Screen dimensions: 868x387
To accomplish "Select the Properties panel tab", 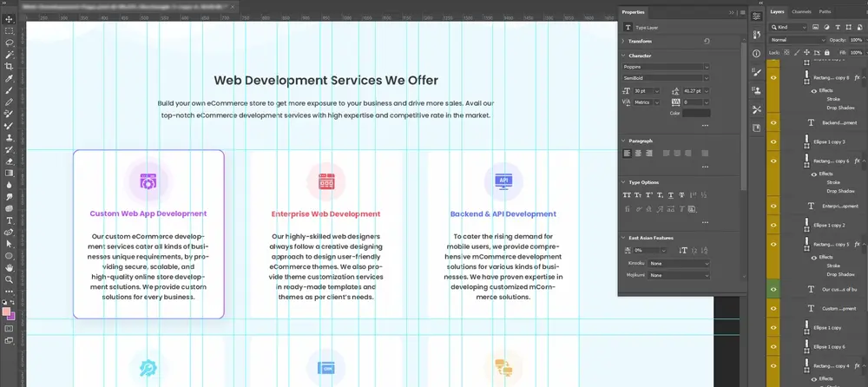I will click(x=633, y=12).
